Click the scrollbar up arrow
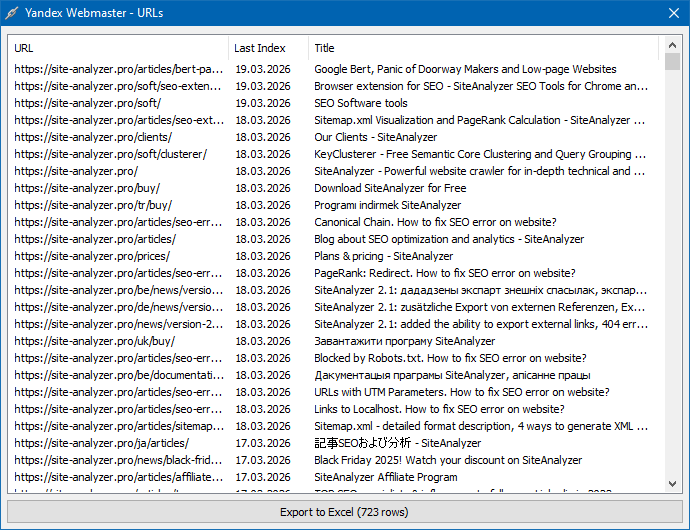 [x=672, y=45]
